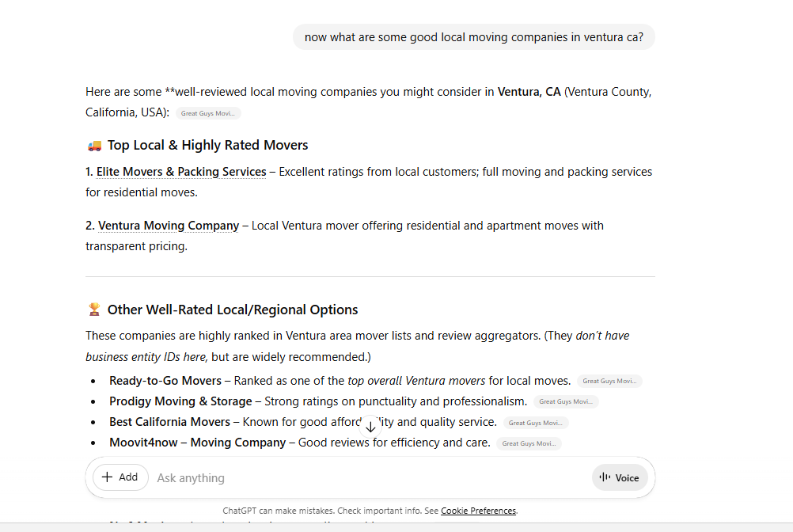Screen dimensions: 793x532
Task: Open the citation chip on the Prodigy Moving line
Action: point(566,401)
